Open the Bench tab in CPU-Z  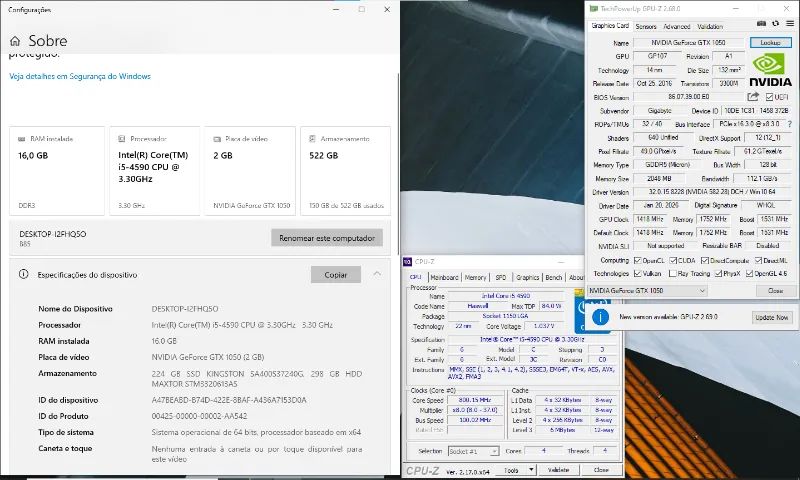(x=554, y=277)
